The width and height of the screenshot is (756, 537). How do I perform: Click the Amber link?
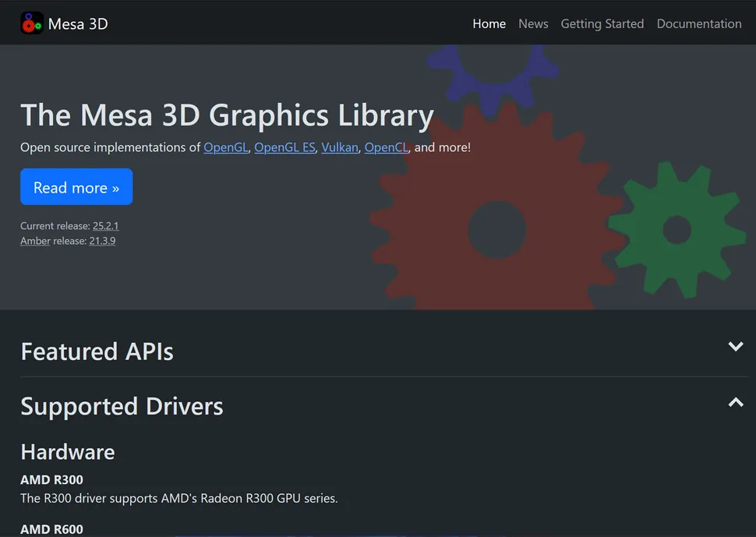click(x=35, y=241)
